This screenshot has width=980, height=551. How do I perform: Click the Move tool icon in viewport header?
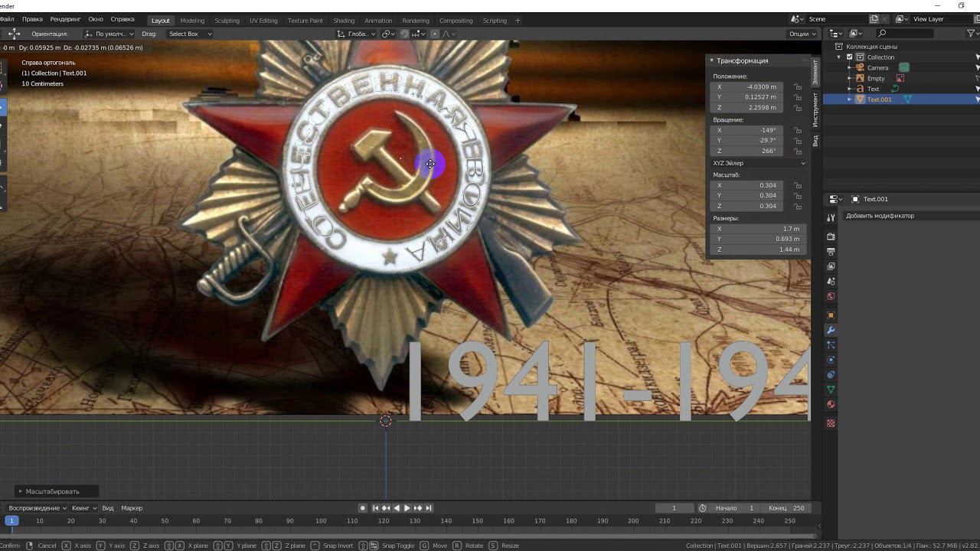tap(14, 34)
